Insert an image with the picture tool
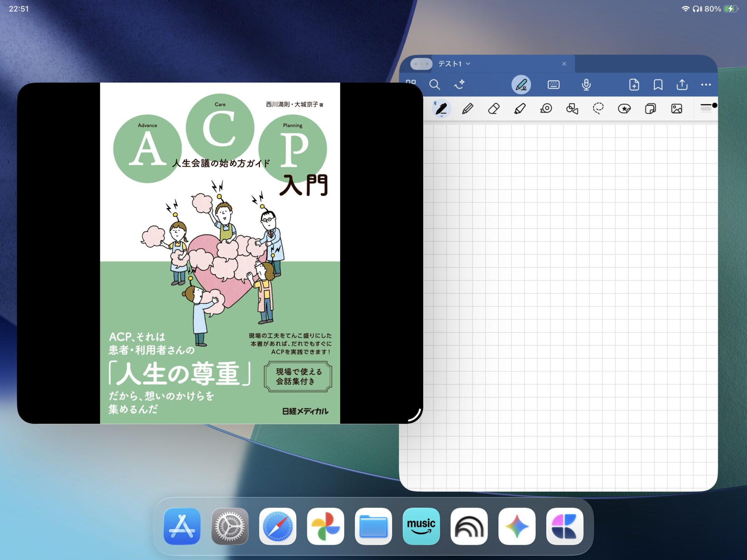 click(677, 109)
